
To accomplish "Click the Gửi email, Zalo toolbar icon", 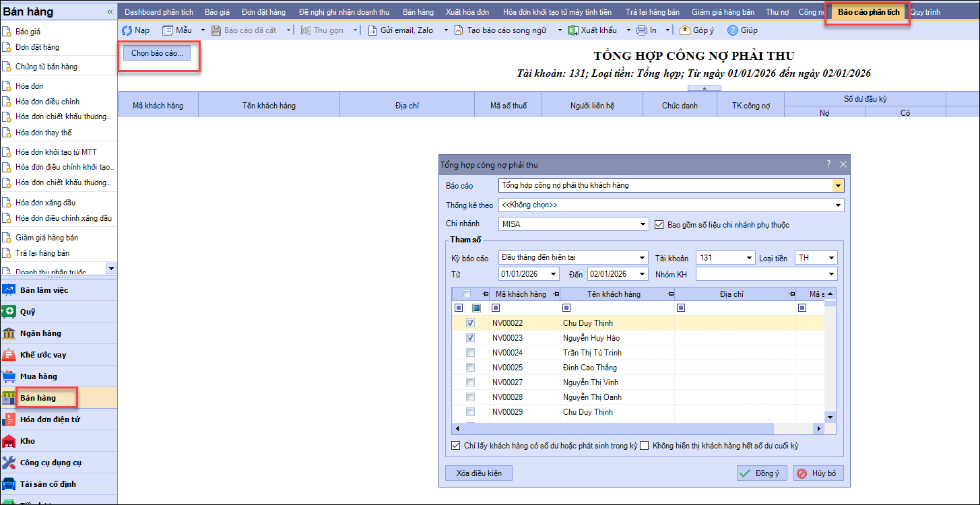I will 372,30.
